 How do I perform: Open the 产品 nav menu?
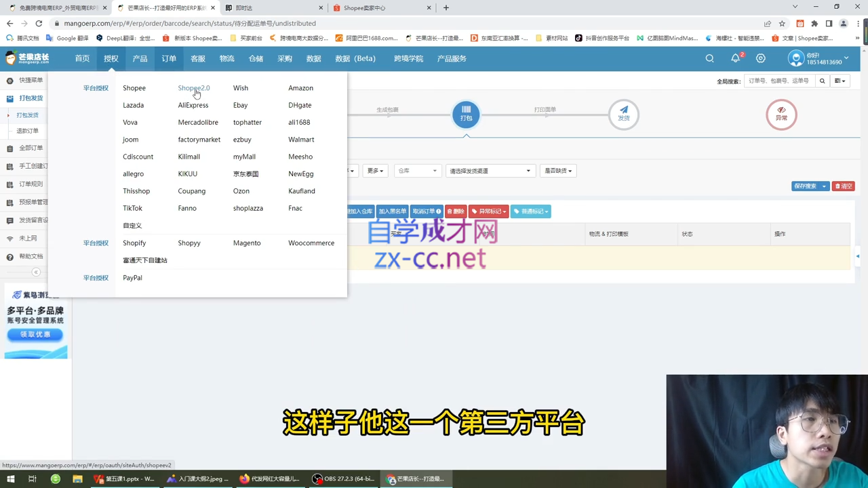click(x=140, y=58)
